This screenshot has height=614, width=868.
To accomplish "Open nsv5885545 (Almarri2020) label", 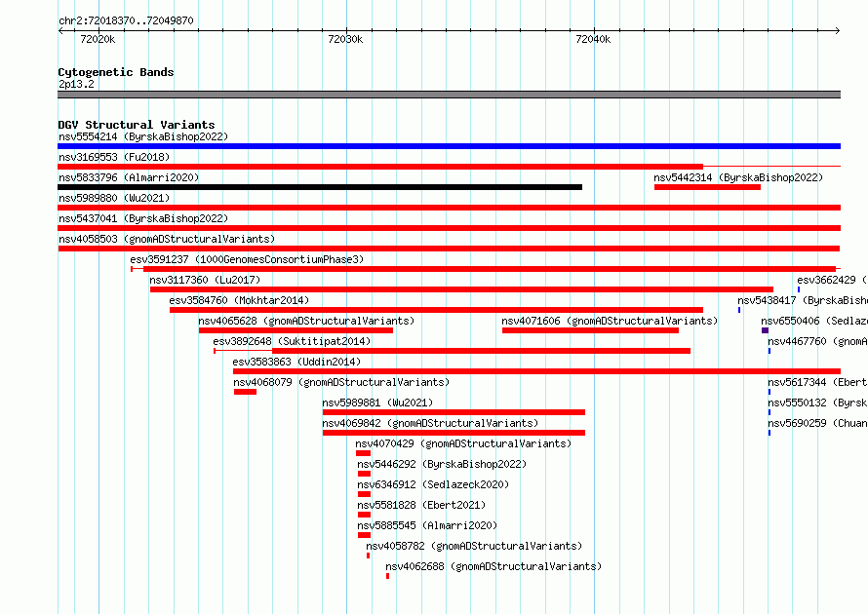I will (x=427, y=525).
